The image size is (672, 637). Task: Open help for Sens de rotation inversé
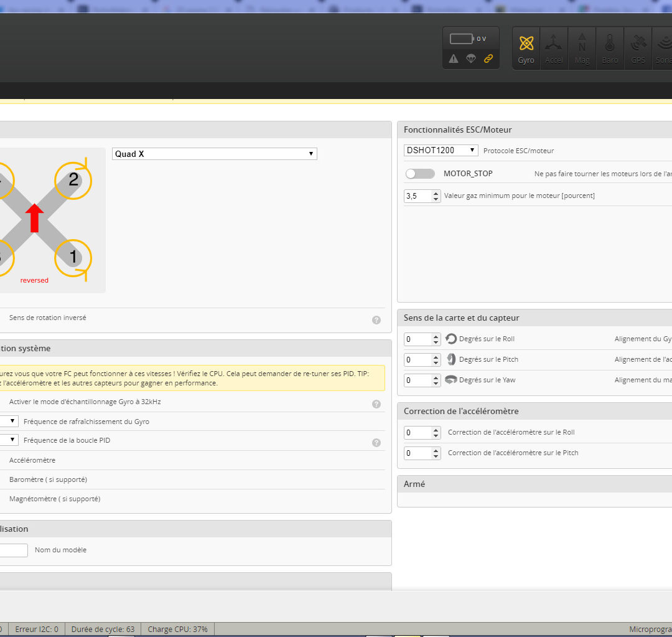point(376,320)
